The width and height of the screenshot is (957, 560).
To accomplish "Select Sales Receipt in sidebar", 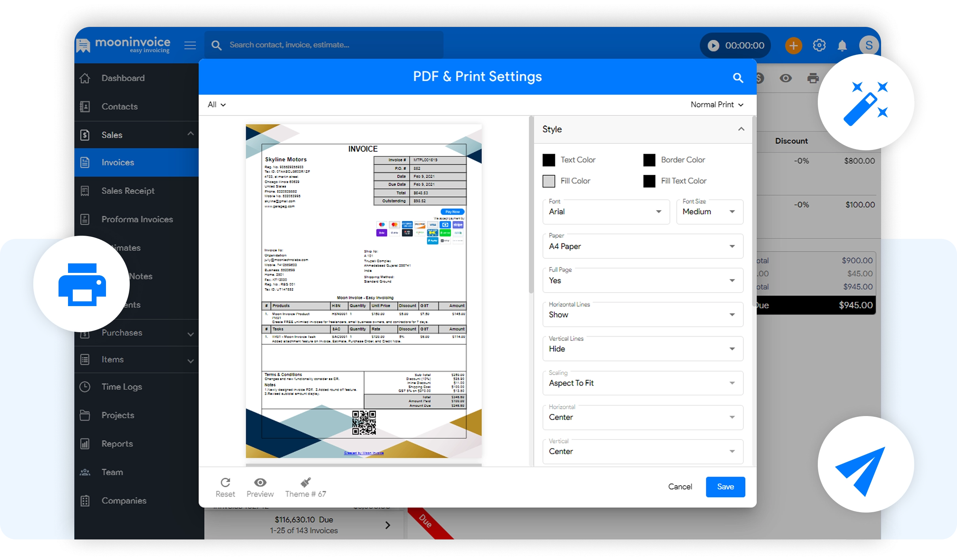I will [128, 191].
